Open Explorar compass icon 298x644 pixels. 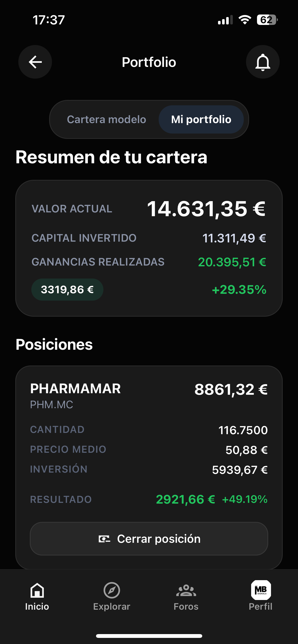click(x=112, y=590)
